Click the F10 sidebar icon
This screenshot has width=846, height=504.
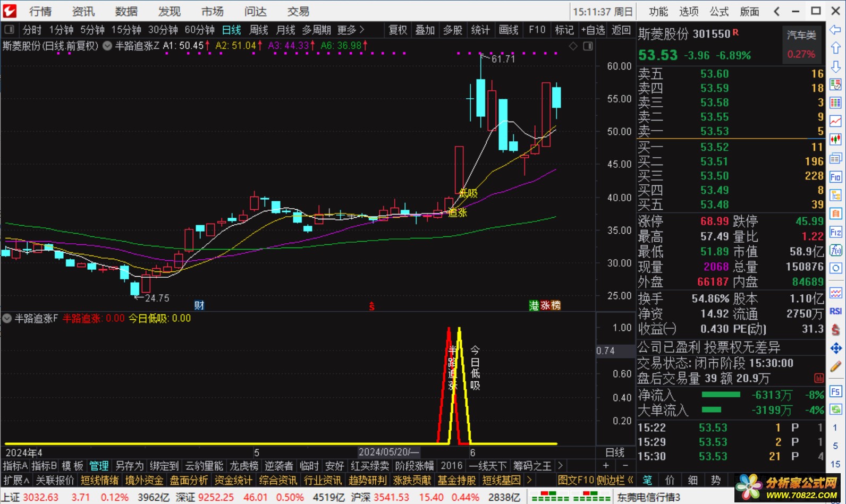click(835, 177)
